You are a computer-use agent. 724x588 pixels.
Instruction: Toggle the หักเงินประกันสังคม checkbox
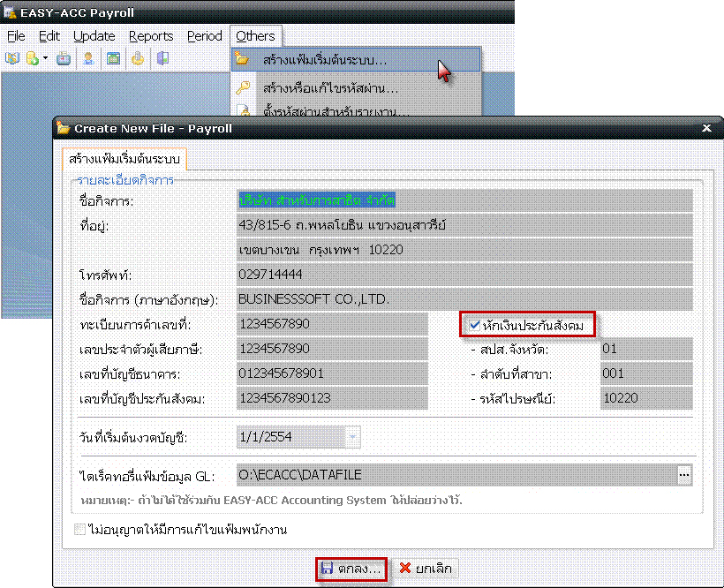[x=474, y=325]
